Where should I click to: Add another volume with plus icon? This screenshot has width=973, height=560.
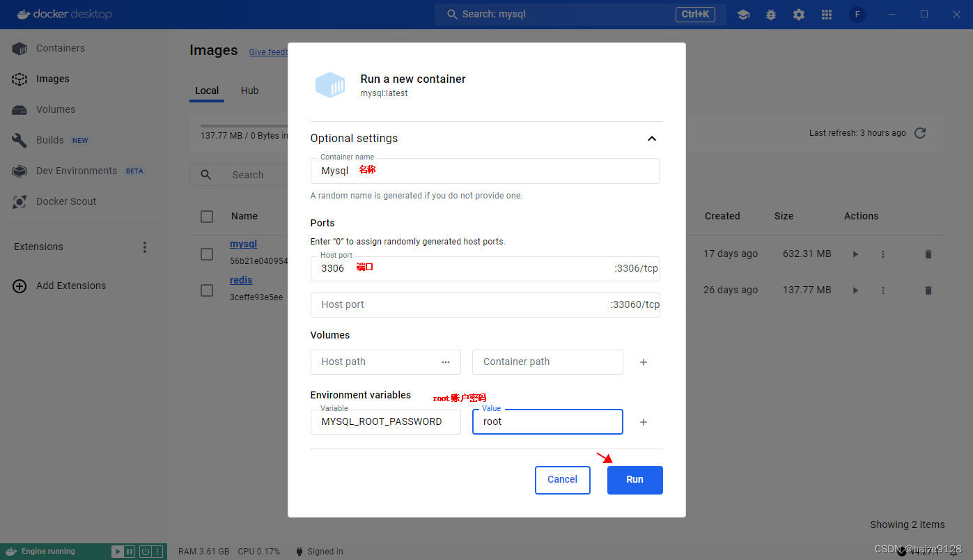[x=644, y=362]
